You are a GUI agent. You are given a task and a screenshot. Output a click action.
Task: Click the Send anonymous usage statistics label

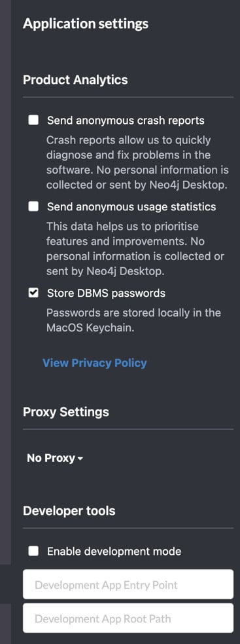(131, 206)
